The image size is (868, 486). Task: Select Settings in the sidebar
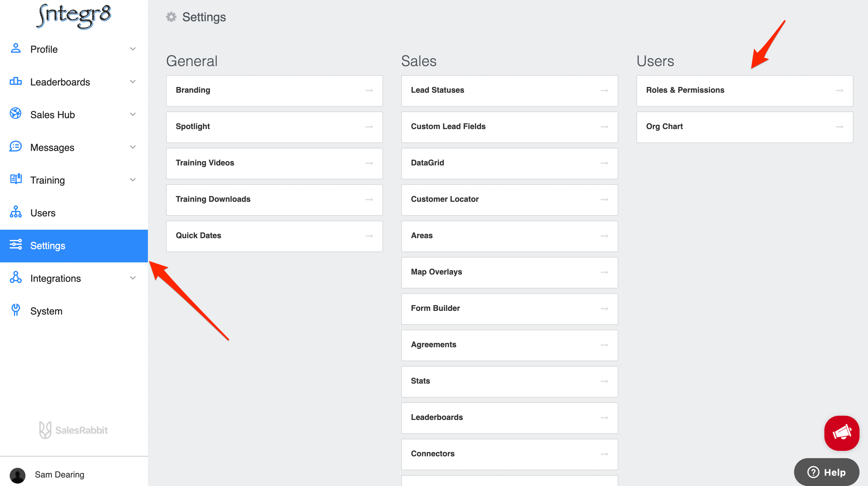pos(74,246)
